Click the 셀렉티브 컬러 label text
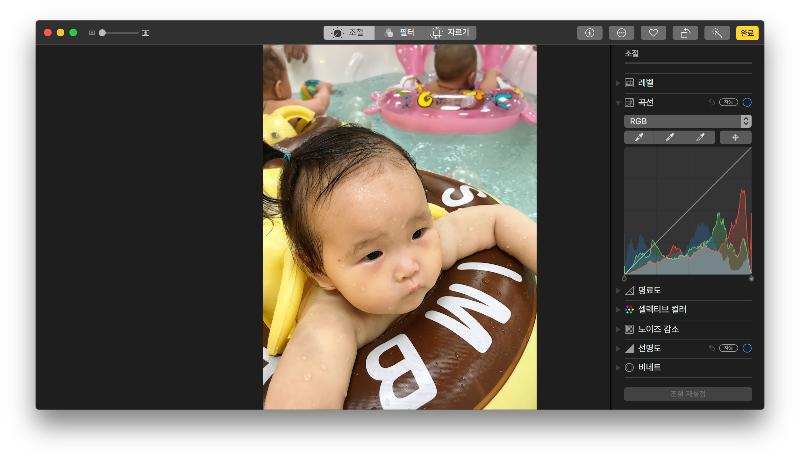Image resolution: width=800 pixels, height=460 pixels. 662,310
